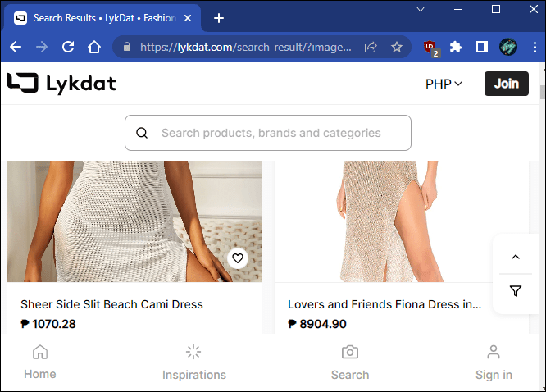Screen dimensions: 546x392
Task: Open the PHP currency dropdown
Action: pos(444,84)
